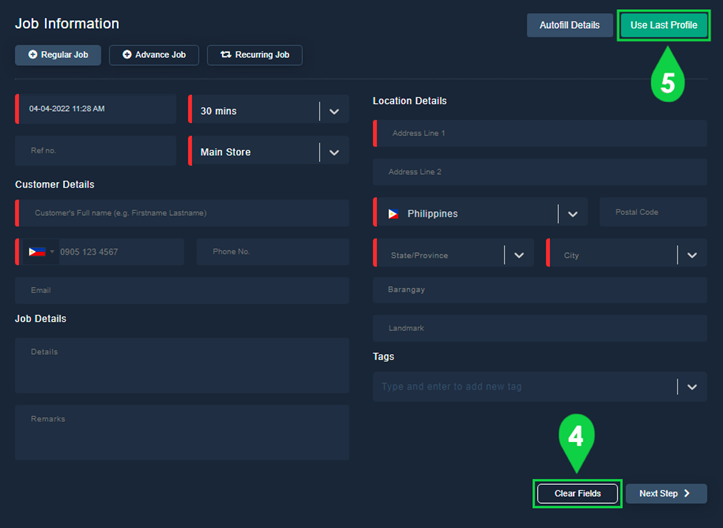This screenshot has width=723, height=528.
Task: Click the arrow icon on Next Step
Action: coord(687,493)
